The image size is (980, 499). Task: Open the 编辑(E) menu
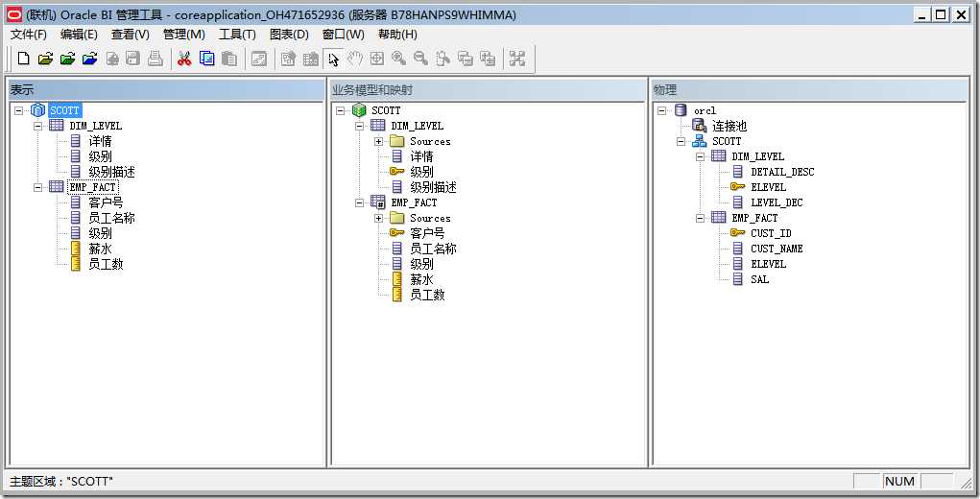[x=79, y=35]
